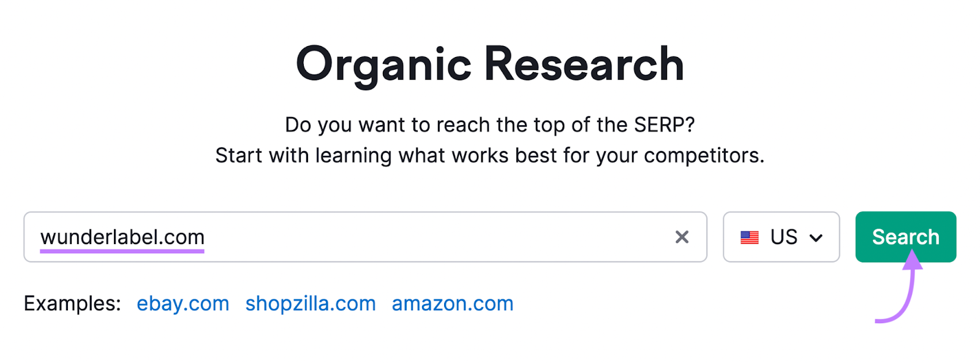Open the amazon.com example link
980x363 pixels.
point(452,303)
